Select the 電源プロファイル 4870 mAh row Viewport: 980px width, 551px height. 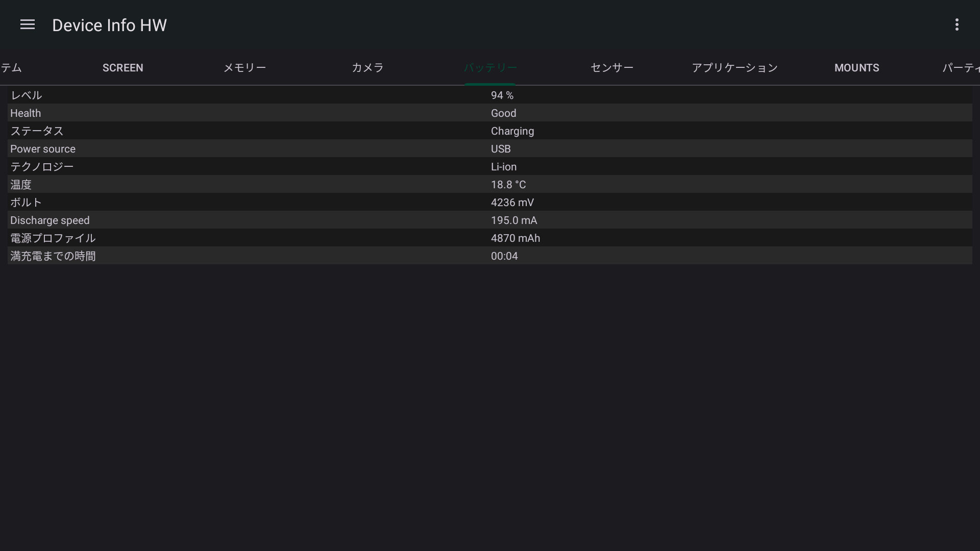pos(490,238)
